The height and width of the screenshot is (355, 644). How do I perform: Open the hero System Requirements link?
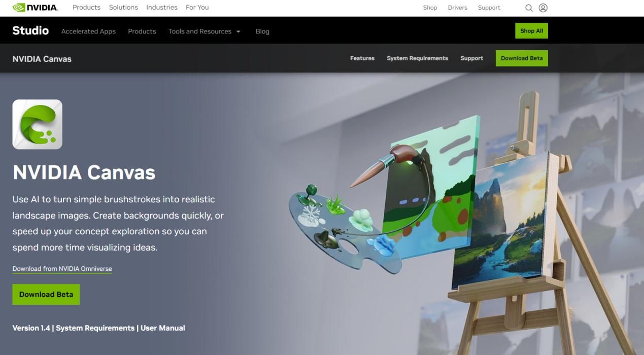pos(95,328)
